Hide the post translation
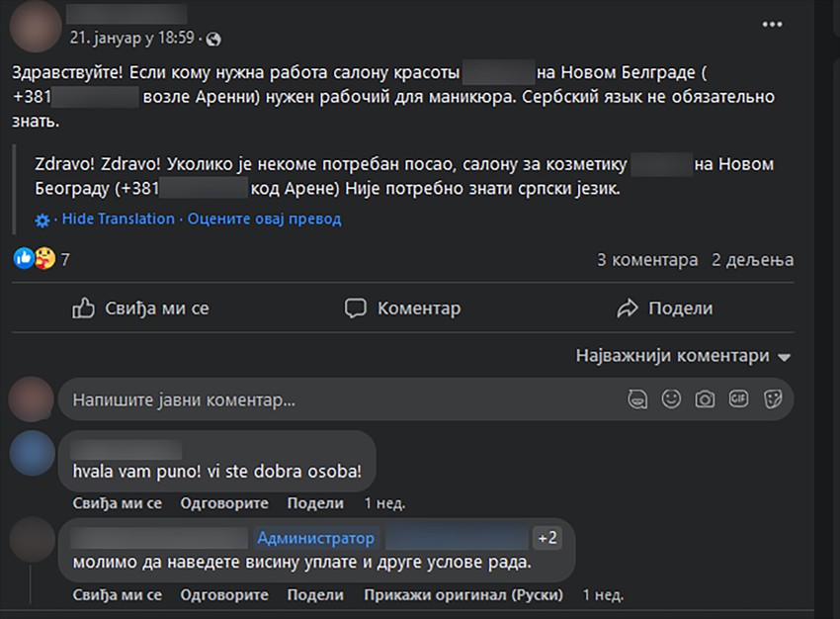Viewport: 840px width, 619px height. [118, 220]
